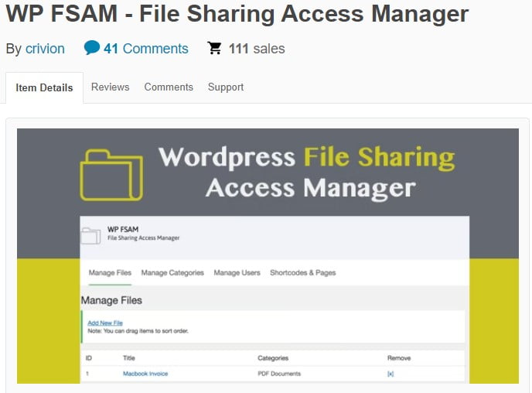This screenshot has height=393, width=532.
Task: Click the Wordpress File Sharing banner image
Action: point(268,256)
